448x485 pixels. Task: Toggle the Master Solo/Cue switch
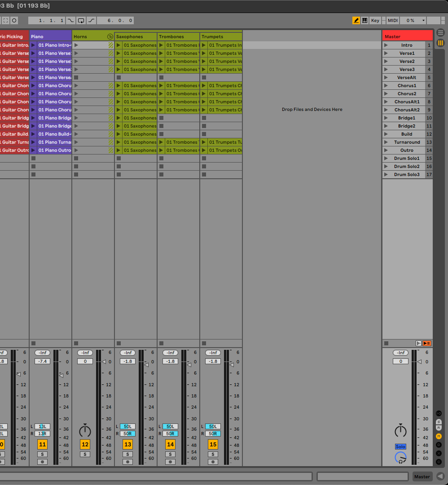400,447
